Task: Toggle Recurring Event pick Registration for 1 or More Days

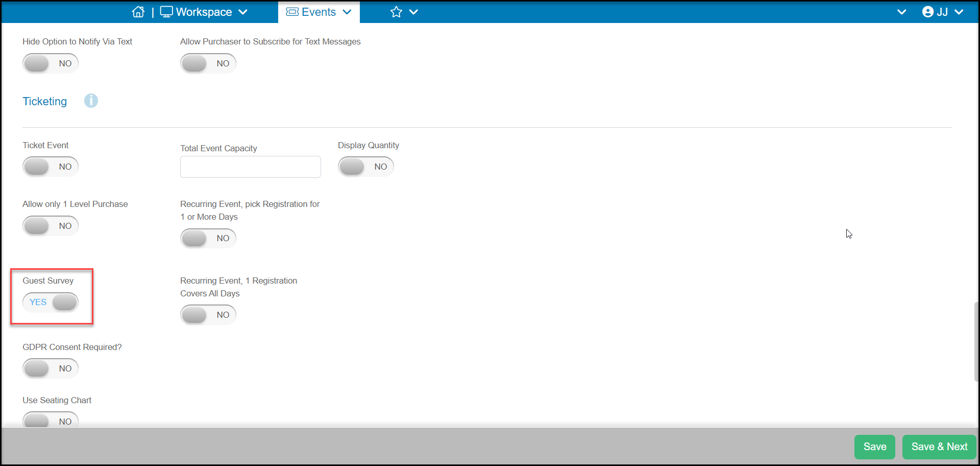Action: coord(208,238)
